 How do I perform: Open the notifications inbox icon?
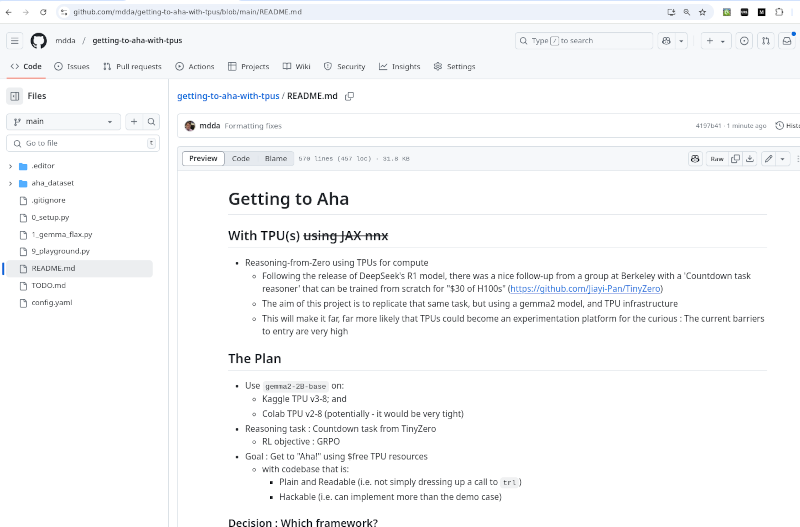click(x=787, y=41)
